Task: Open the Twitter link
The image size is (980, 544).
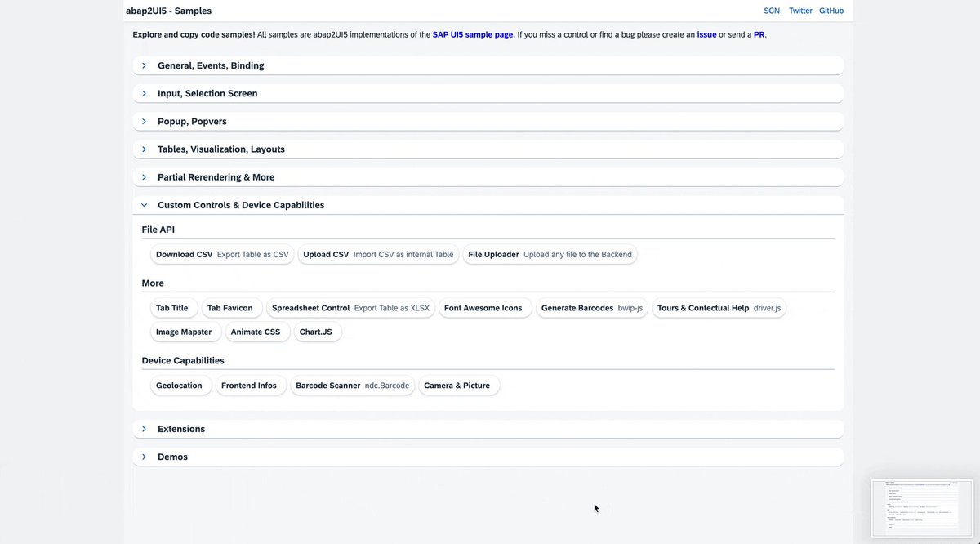Action: [x=800, y=11]
